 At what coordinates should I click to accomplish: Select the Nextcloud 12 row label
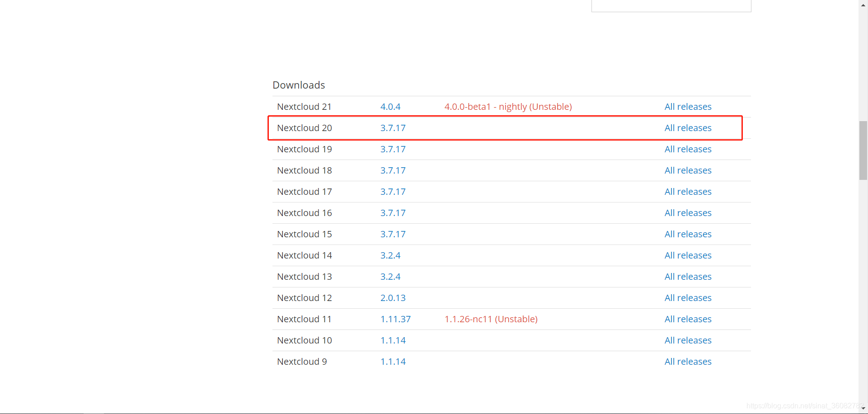tap(304, 298)
